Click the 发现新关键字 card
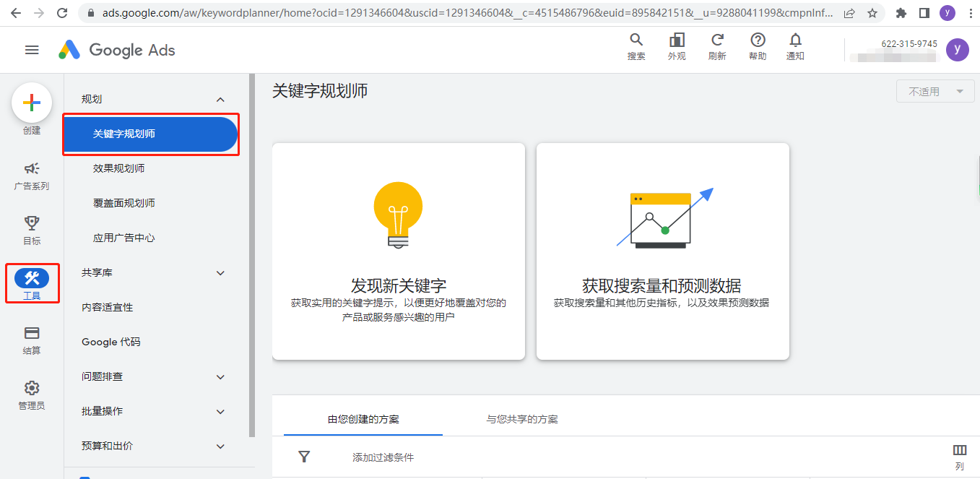Image resolution: width=980 pixels, height=479 pixels. pyautogui.click(x=399, y=251)
